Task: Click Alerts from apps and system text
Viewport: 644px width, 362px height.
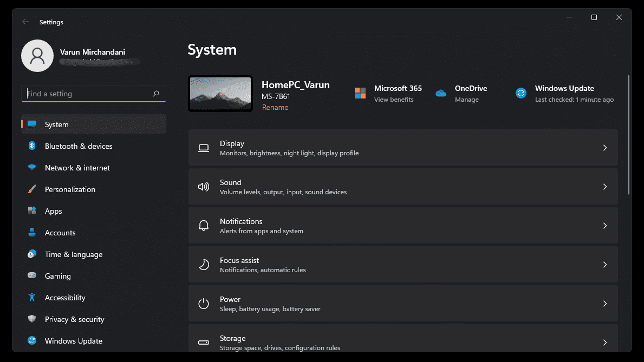Action: click(x=262, y=231)
